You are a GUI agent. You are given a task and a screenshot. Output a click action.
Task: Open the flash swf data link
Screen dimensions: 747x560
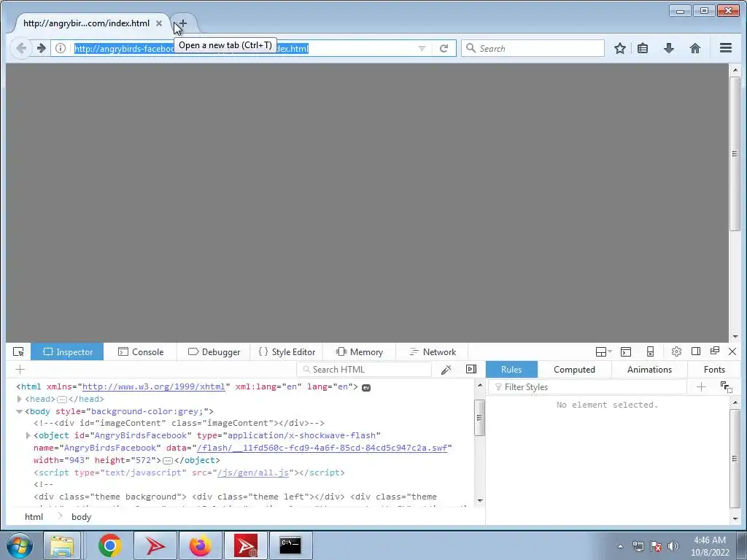pos(322,448)
